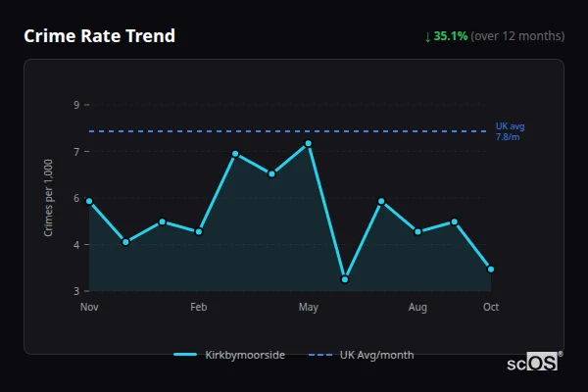
Task: Select the Feb data point on the line
Action: click(x=199, y=232)
